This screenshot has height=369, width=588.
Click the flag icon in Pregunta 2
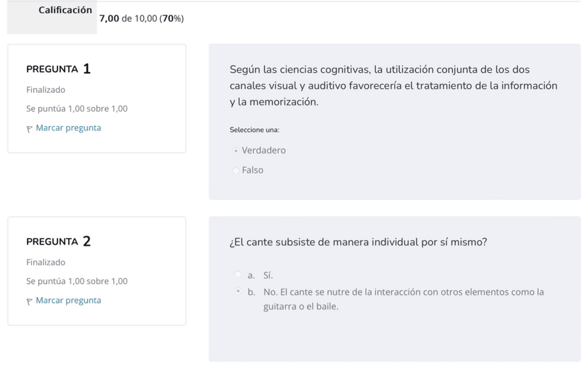29,301
